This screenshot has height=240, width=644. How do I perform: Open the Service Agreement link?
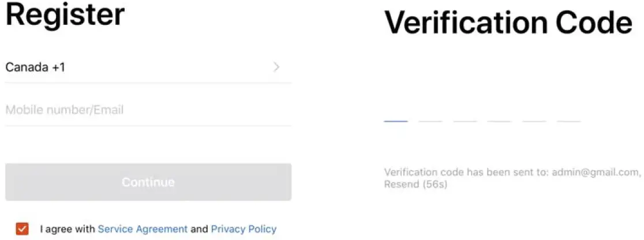(143, 229)
